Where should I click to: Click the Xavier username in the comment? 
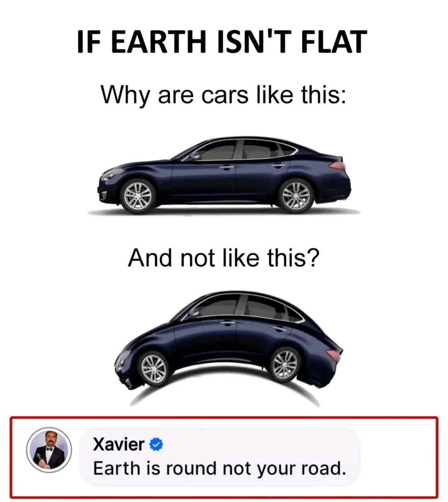(x=119, y=444)
